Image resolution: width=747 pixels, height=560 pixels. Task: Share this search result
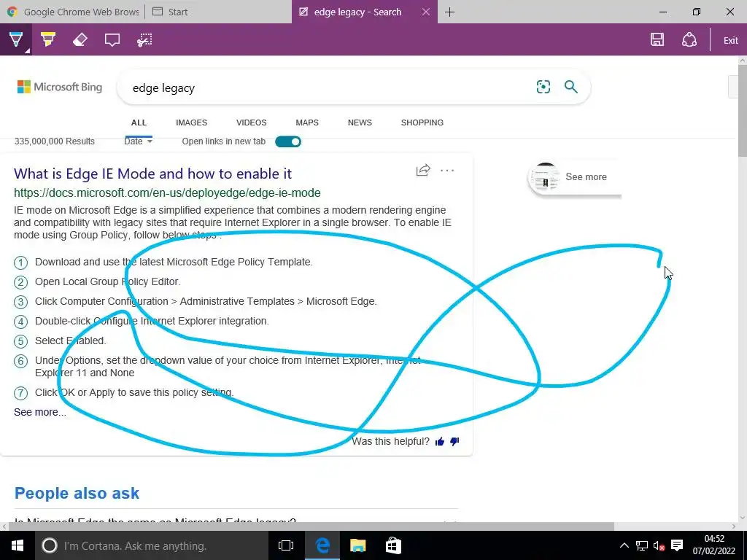[423, 170]
